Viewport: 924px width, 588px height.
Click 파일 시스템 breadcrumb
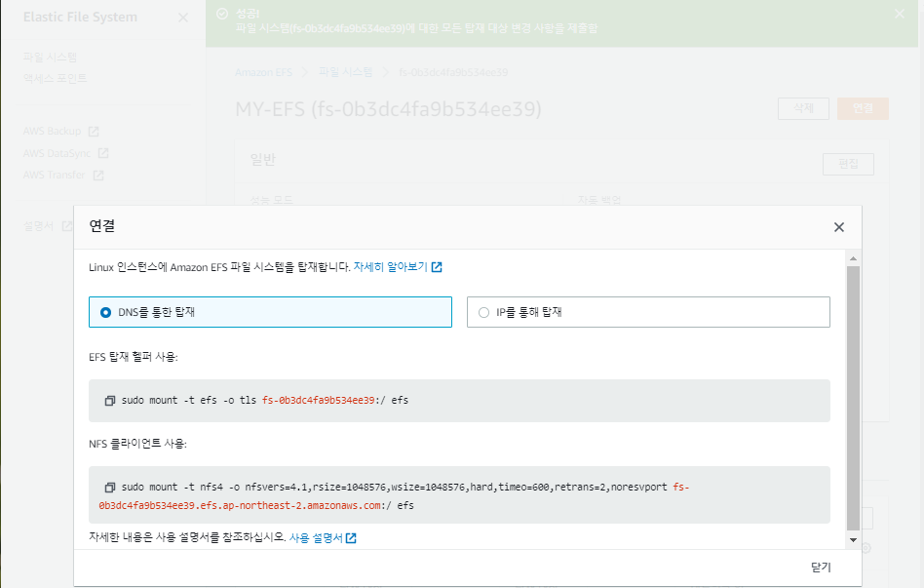point(346,72)
